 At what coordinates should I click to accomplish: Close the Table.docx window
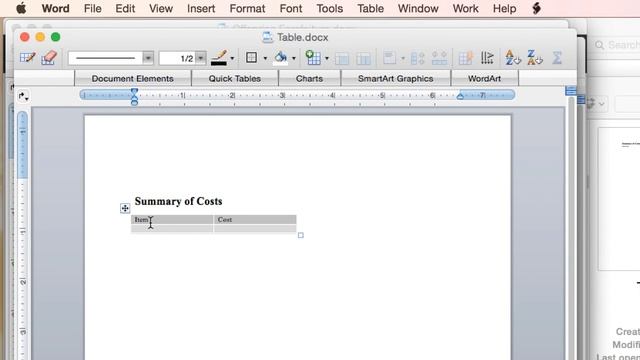[x=24, y=37]
